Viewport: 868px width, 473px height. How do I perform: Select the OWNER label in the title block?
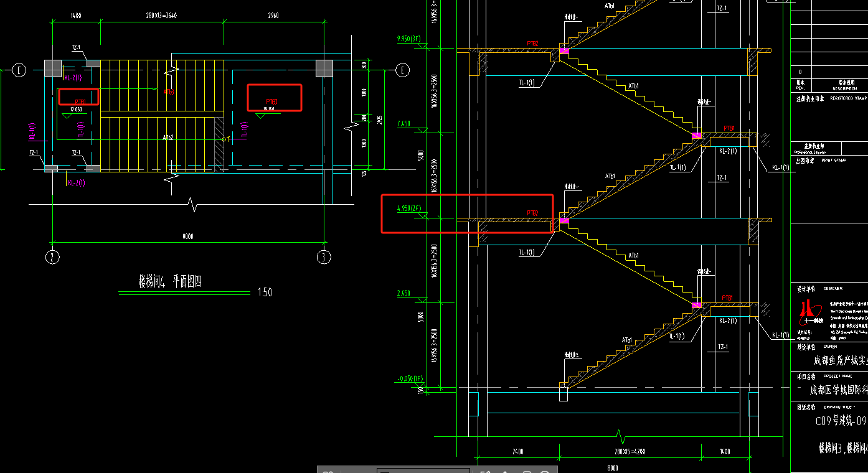(830, 346)
